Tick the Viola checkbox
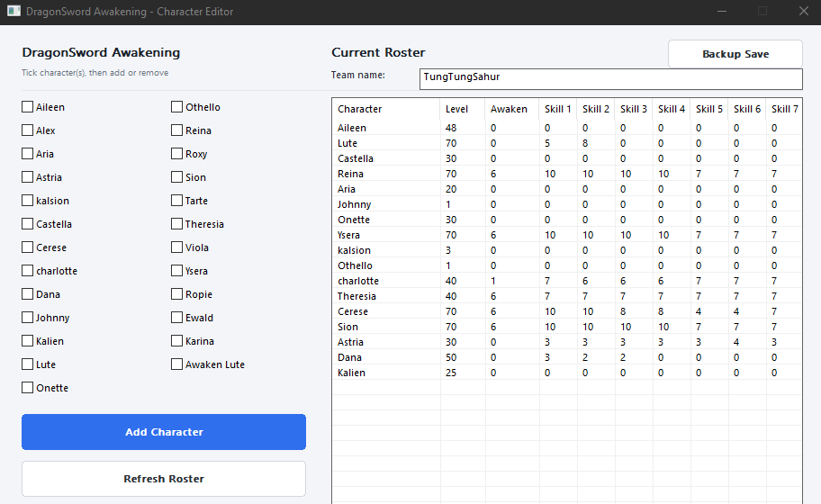The width and height of the screenshot is (821, 504). click(176, 247)
